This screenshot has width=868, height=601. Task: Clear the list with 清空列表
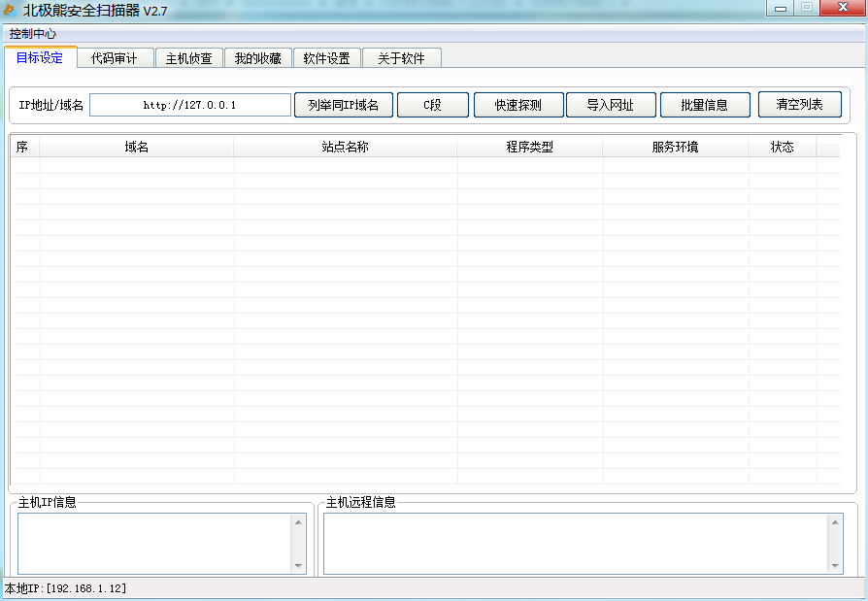(799, 104)
